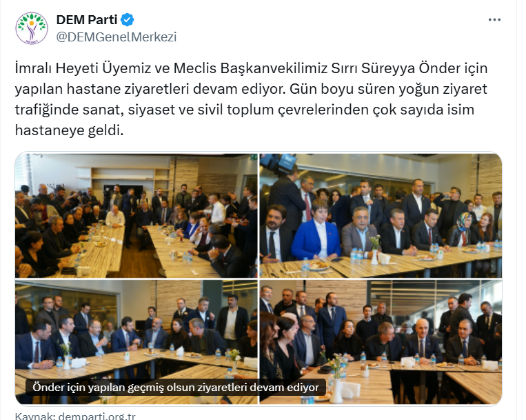Click the exit sign in top-left photo
The image size is (526, 420).
click(254, 157)
